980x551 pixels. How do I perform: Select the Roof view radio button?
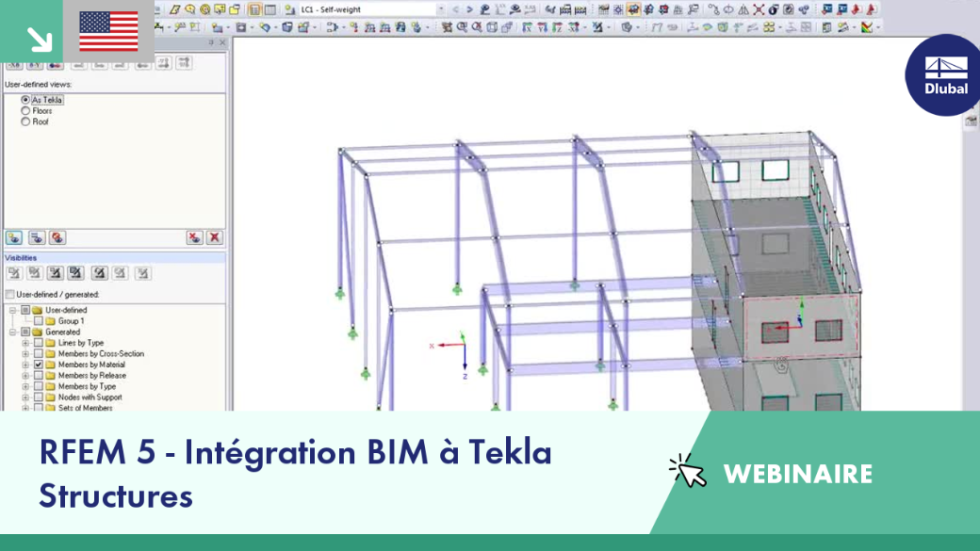click(x=25, y=122)
